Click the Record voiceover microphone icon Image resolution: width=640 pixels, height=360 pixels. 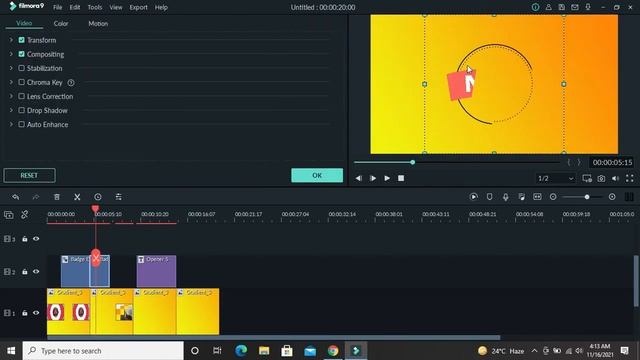(505, 197)
